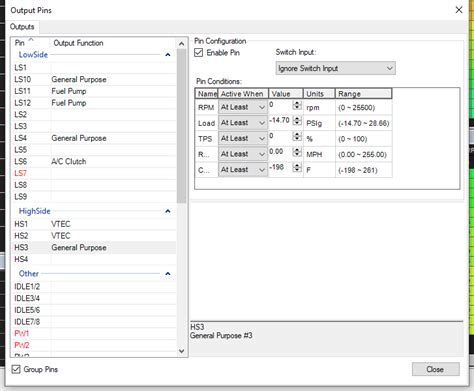Select the HS3 General Purpose row
This screenshot has width=474, height=391.
pos(94,247)
